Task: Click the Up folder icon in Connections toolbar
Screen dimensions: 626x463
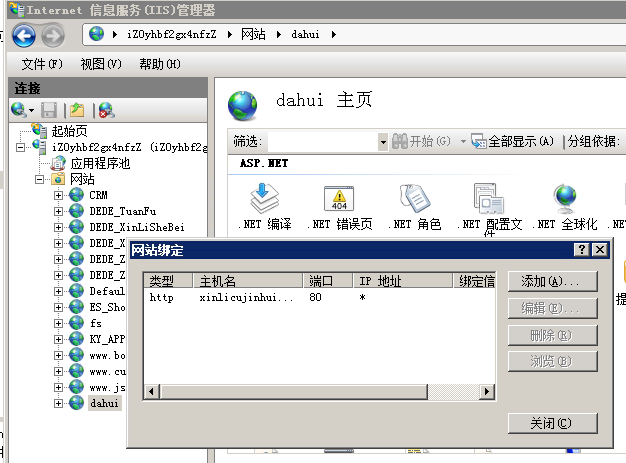Action: click(x=77, y=110)
